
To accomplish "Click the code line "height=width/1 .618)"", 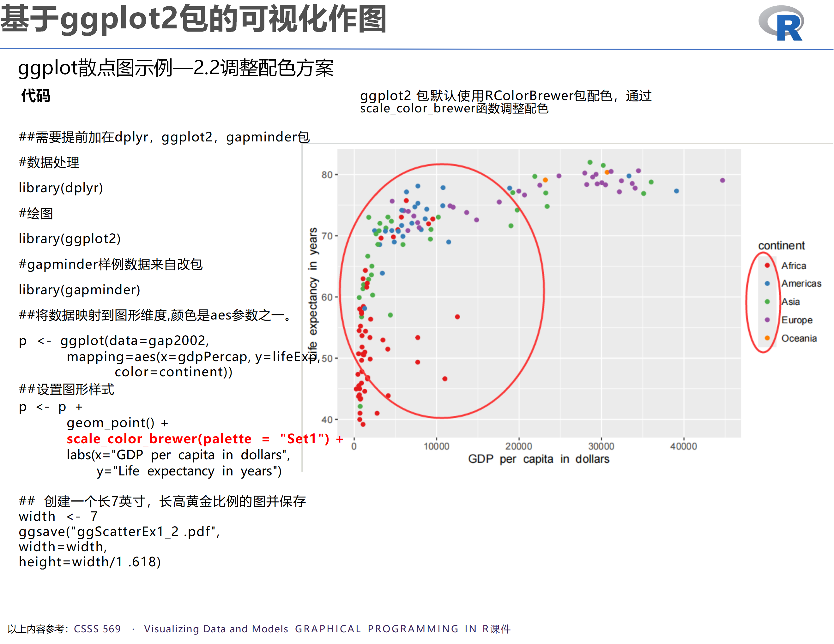I will pos(90,562).
